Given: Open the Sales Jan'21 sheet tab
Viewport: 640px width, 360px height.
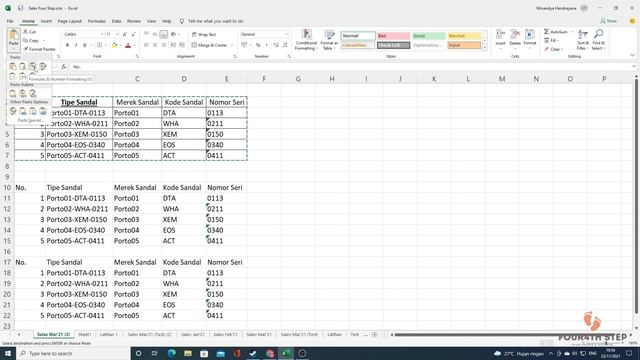Looking at the screenshot, I should (x=193, y=334).
